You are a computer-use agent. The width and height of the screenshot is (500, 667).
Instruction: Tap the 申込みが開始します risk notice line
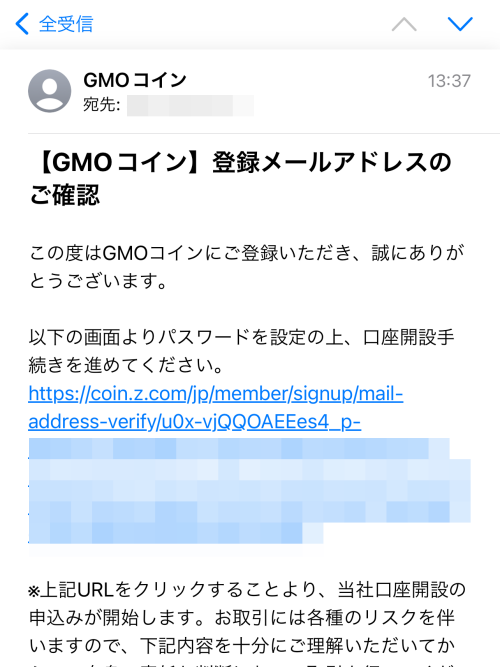point(242,618)
